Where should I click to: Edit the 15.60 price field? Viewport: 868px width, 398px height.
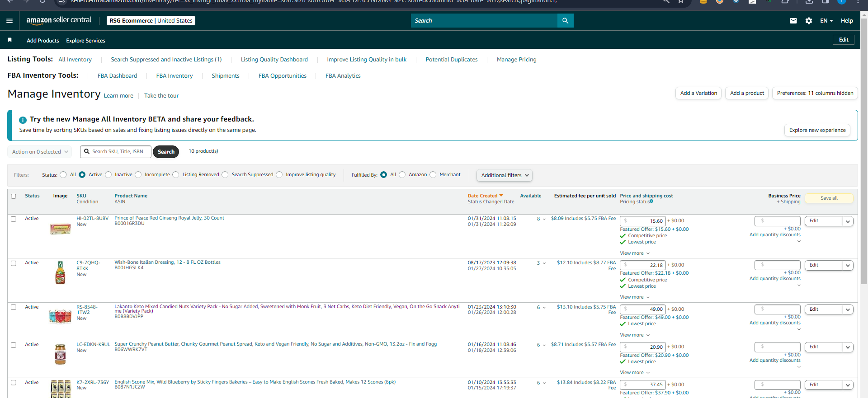[x=643, y=221]
